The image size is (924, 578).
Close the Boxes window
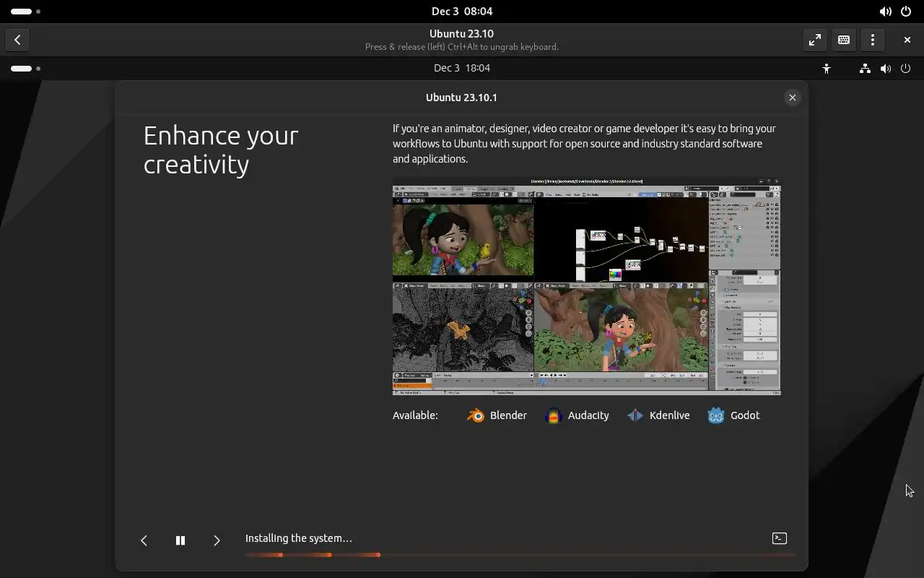tap(907, 40)
